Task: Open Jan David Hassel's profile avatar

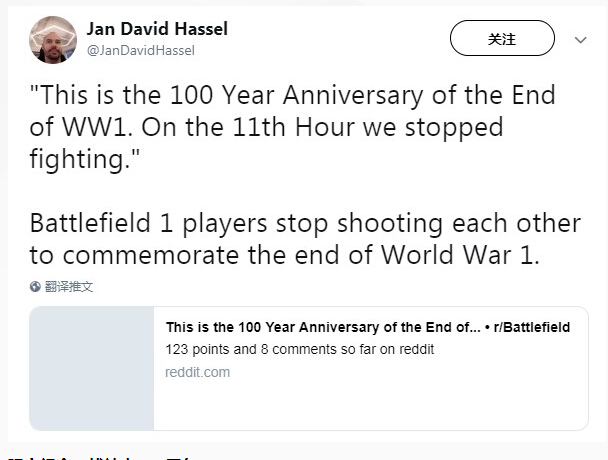Action: (53, 40)
